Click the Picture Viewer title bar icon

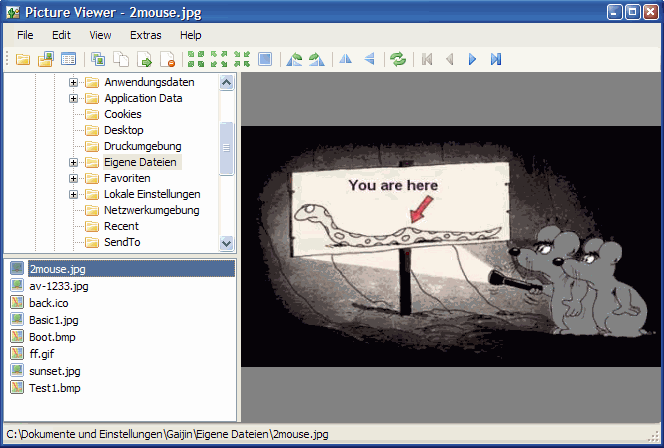(13, 13)
